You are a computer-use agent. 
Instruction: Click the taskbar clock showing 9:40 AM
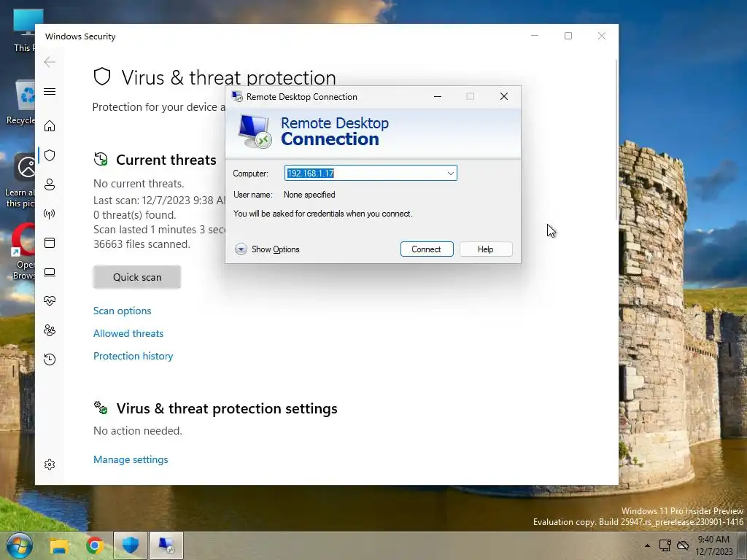[x=713, y=545]
